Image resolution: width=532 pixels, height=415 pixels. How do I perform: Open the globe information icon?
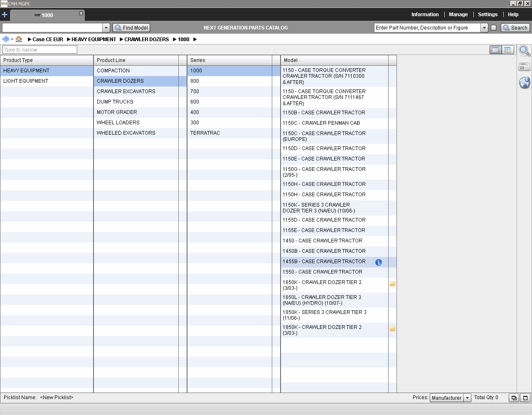coord(525,82)
